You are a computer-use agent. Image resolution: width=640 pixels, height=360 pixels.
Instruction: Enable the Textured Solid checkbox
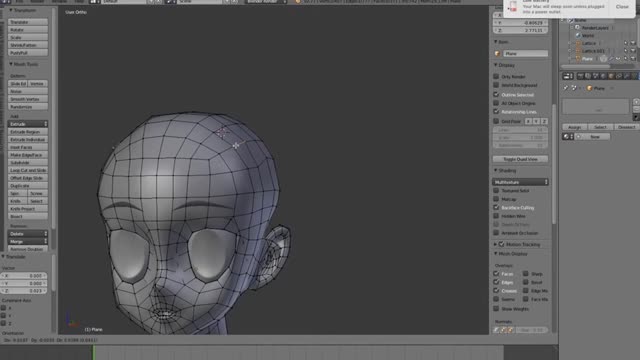[496, 190]
